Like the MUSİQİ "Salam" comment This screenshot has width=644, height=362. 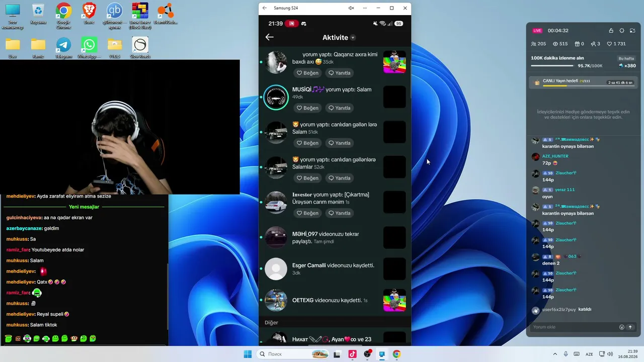click(307, 108)
